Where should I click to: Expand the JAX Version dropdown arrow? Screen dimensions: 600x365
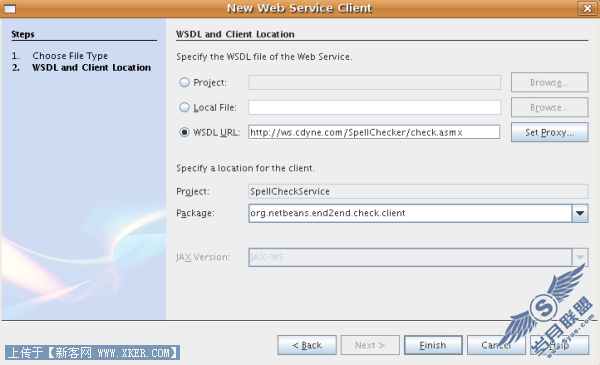[580, 257]
